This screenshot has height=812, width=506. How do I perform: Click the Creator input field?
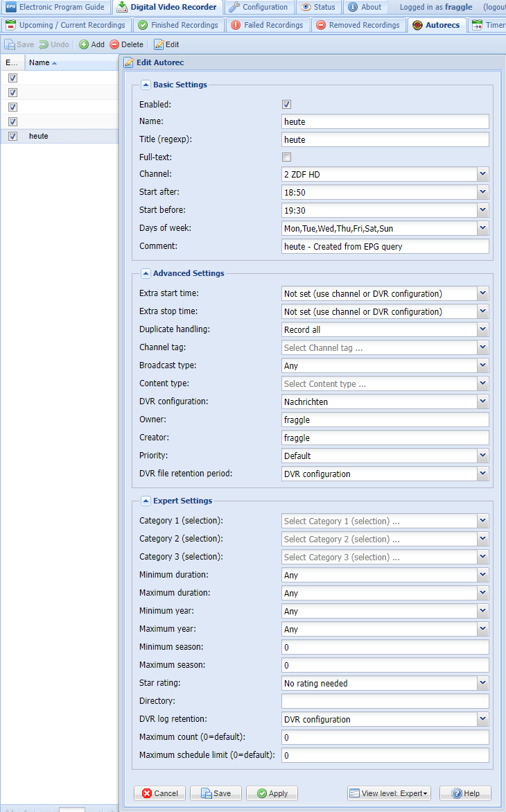(x=385, y=438)
